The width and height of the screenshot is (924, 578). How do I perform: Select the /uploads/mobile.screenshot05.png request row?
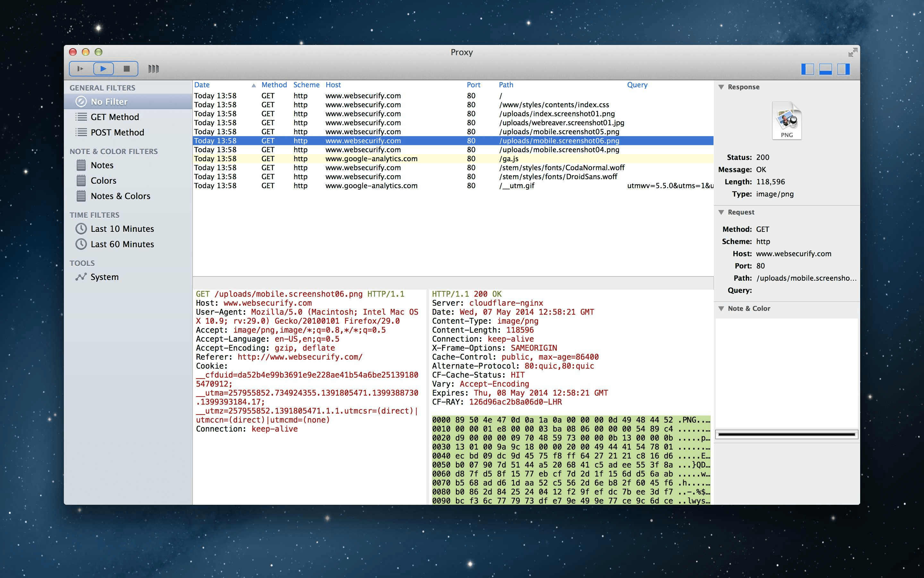(453, 132)
